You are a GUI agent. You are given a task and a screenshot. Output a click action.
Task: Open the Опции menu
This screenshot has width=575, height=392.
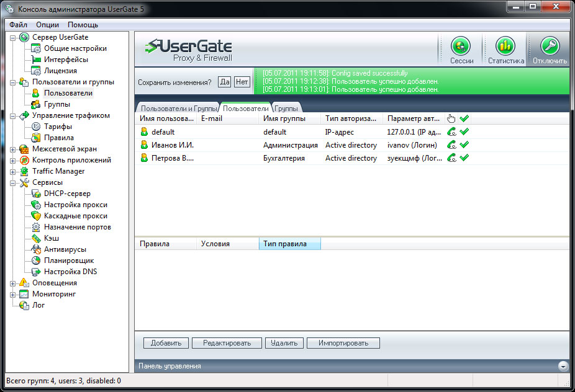47,25
